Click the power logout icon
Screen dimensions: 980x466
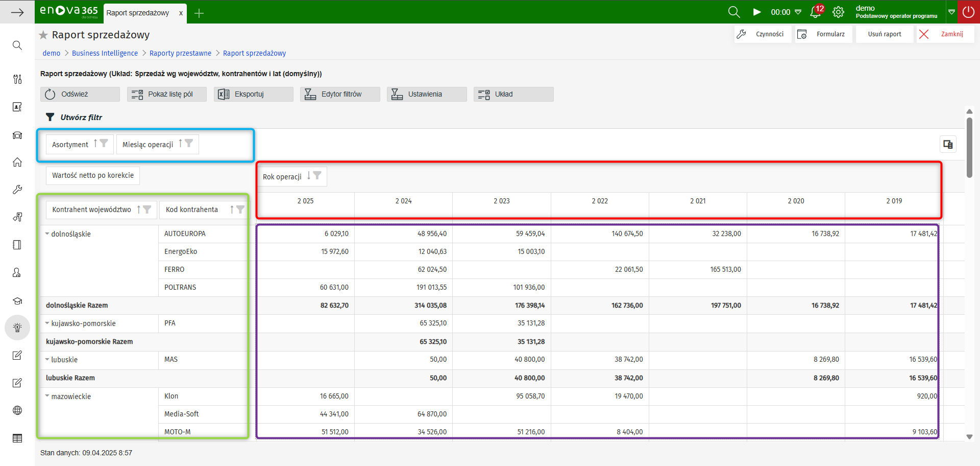click(x=968, y=12)
